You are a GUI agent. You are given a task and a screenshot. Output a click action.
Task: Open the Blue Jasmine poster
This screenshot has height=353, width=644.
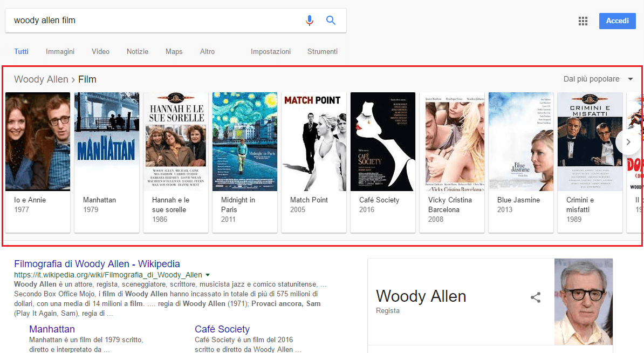pyautogui.click(x=521, y=142)
